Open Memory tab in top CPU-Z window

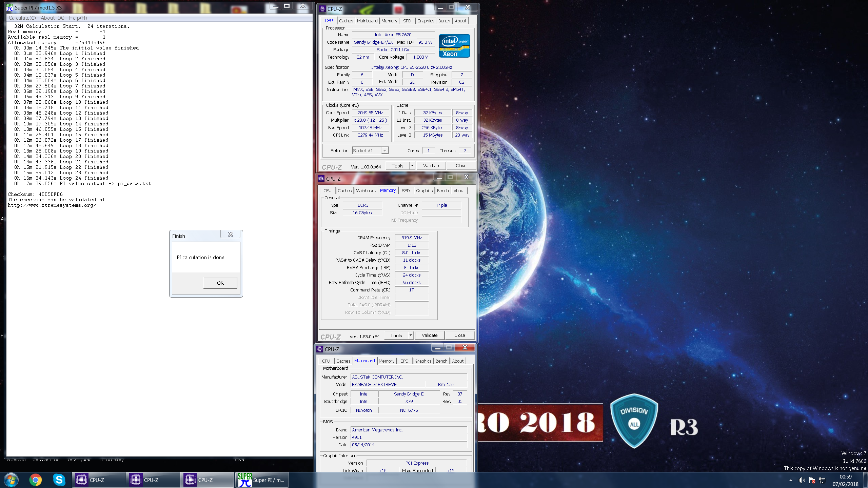[389, 21]
